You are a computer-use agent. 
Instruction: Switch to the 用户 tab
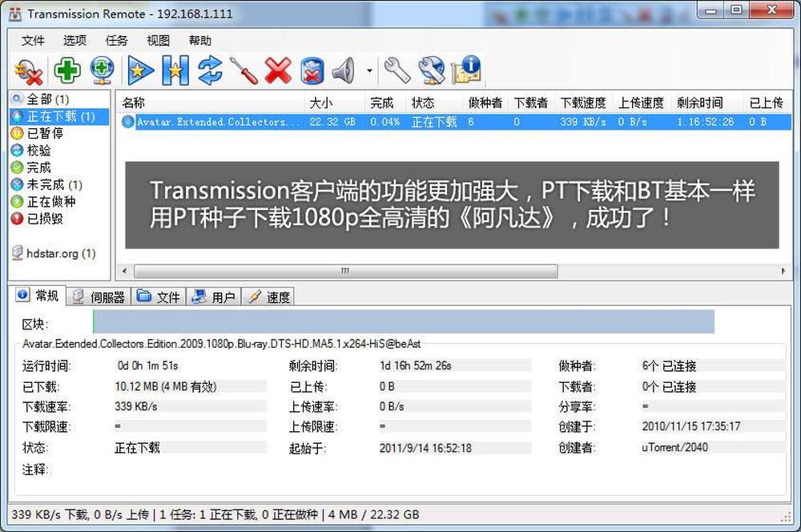click(x=214, y=297)
